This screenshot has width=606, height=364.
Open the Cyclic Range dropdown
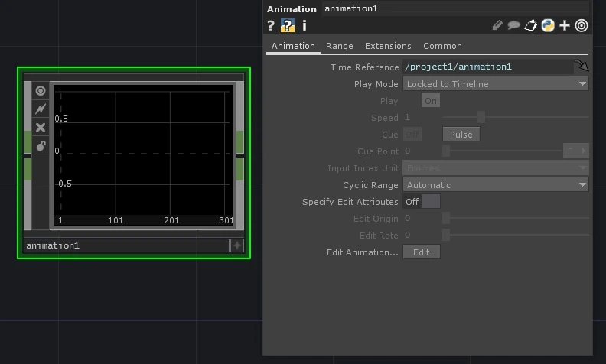click(496, 185)
